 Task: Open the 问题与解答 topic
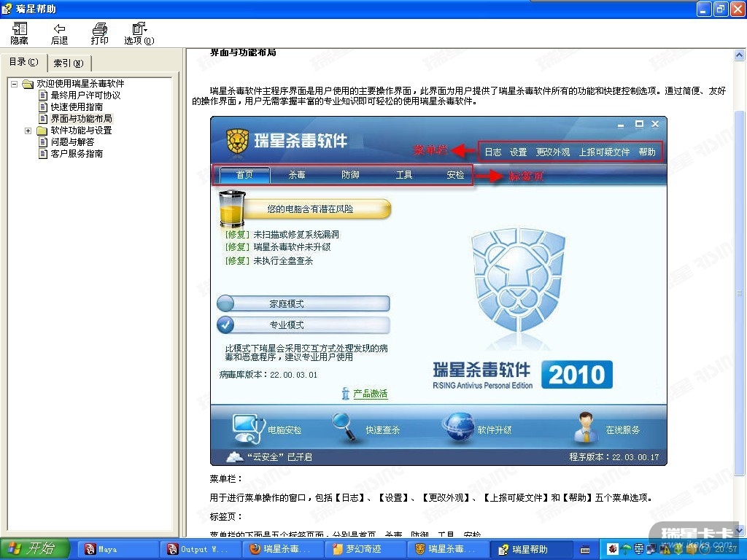(72, 142)
